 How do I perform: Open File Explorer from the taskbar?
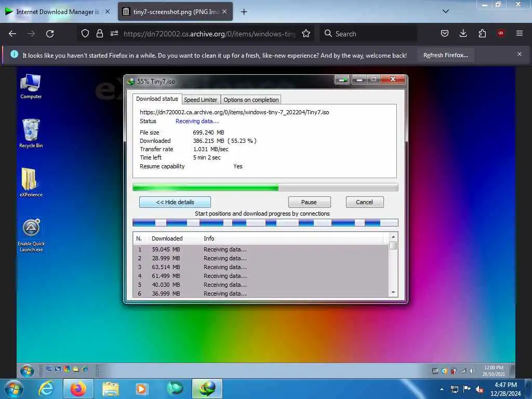(111, 389)
